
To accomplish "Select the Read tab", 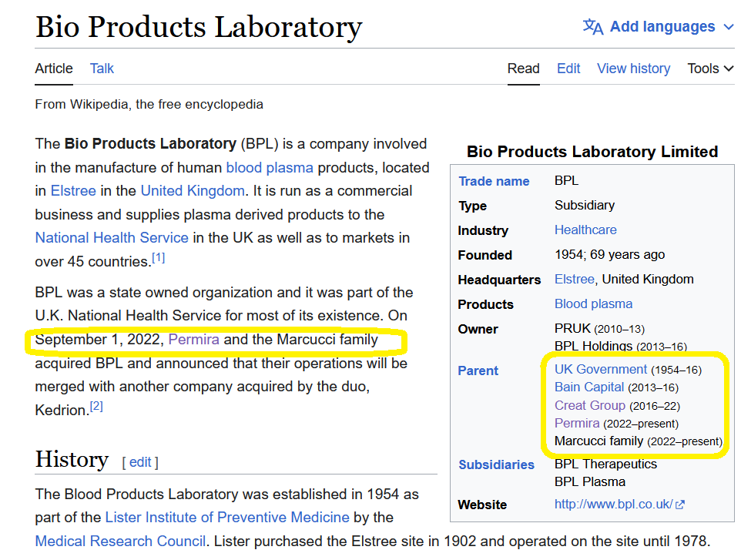I will (524, 69).
